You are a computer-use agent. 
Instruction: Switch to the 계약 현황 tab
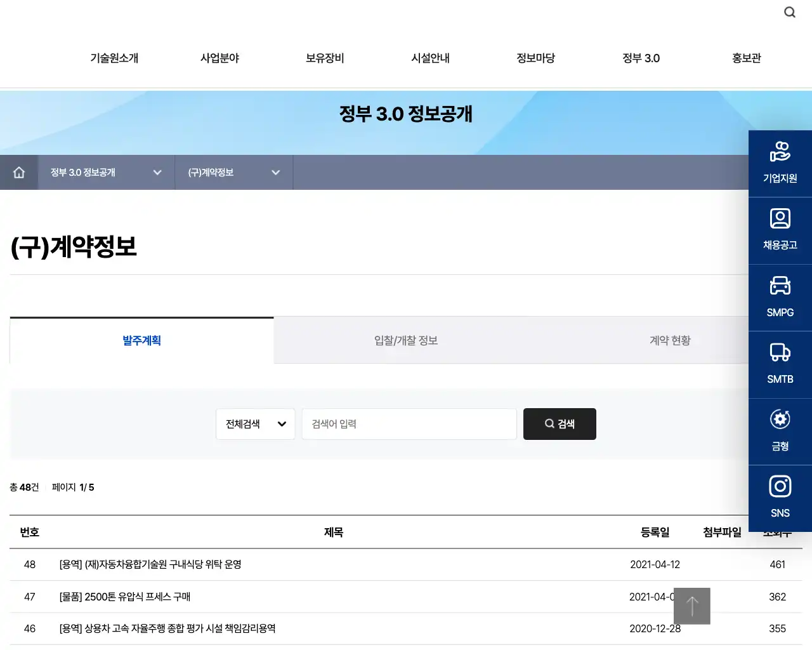click(670, 340)
